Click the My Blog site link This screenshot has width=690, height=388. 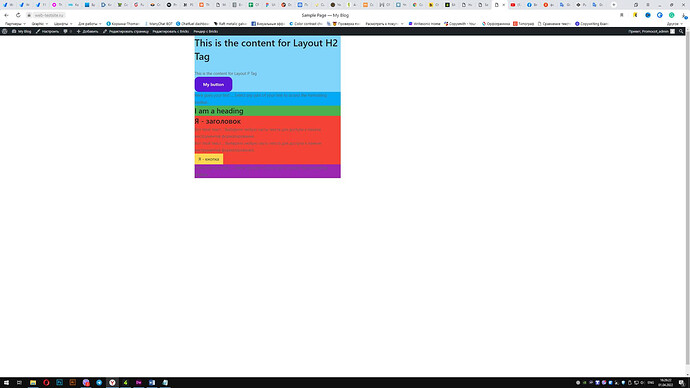click(22, 31)
